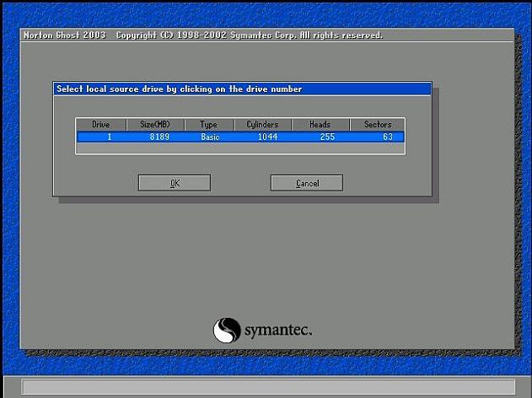Click the 255 heads value
The width and height of the screenshot is (532, 398).
[327, 137]
